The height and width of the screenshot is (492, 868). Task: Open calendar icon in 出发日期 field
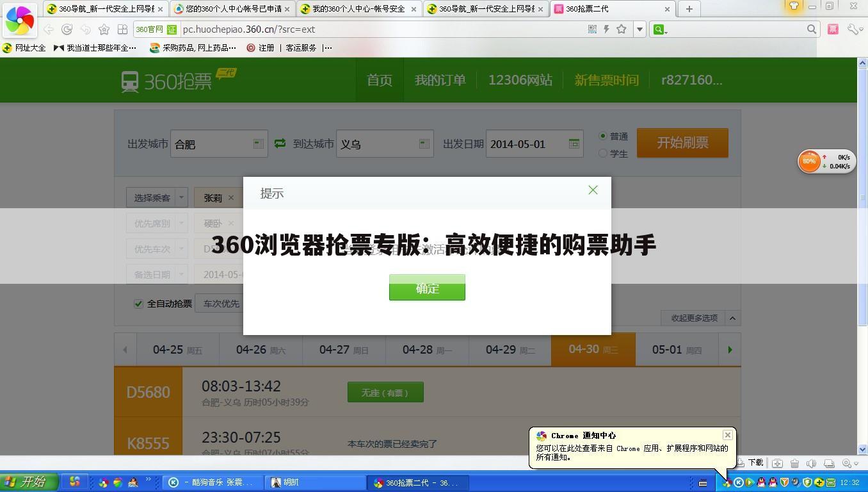(574, 143)
